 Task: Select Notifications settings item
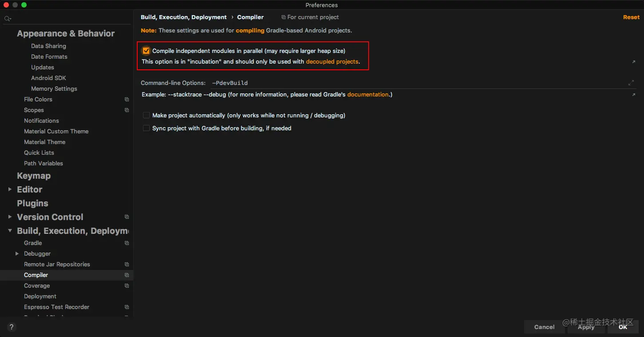[41, 121]
